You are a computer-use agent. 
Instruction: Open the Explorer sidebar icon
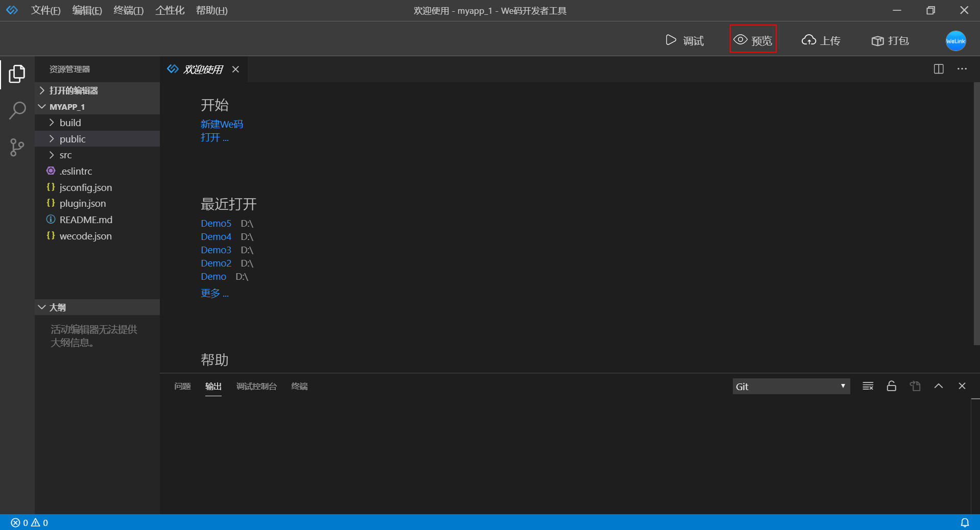coord(17,74)
